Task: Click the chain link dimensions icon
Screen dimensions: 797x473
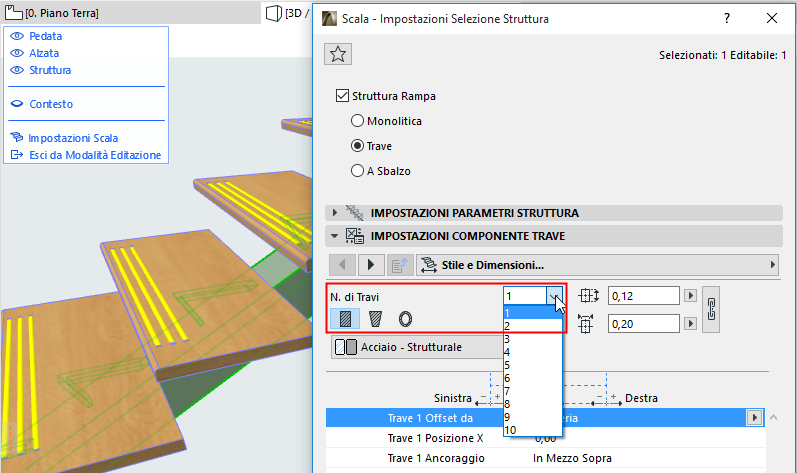Action: (x=711, y=309)
